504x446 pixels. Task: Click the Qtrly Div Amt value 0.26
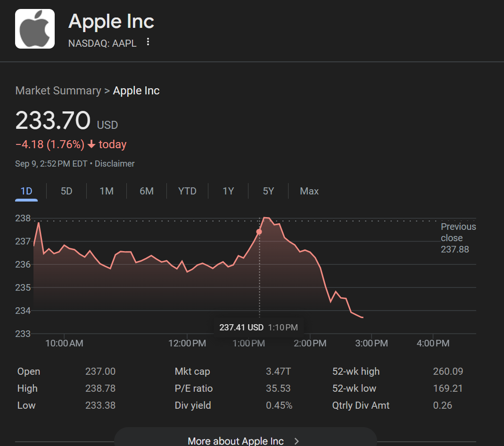coord(442,405)
